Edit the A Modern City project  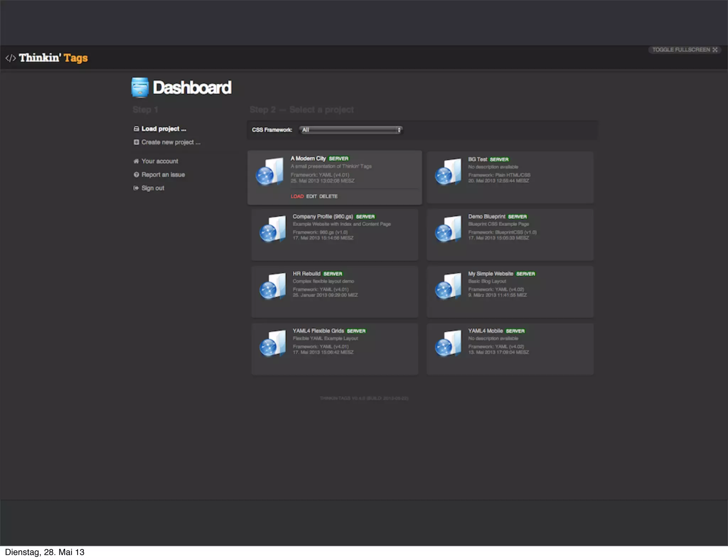[x=311, y=196]
